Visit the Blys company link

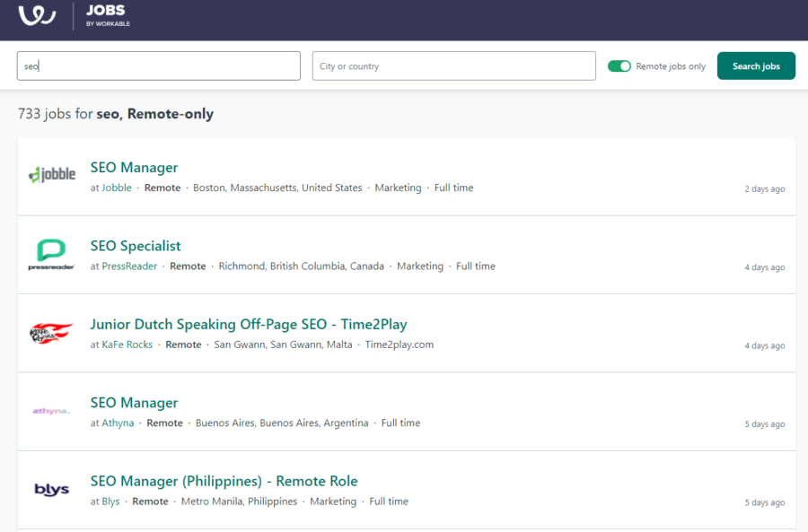pos(110,501)
